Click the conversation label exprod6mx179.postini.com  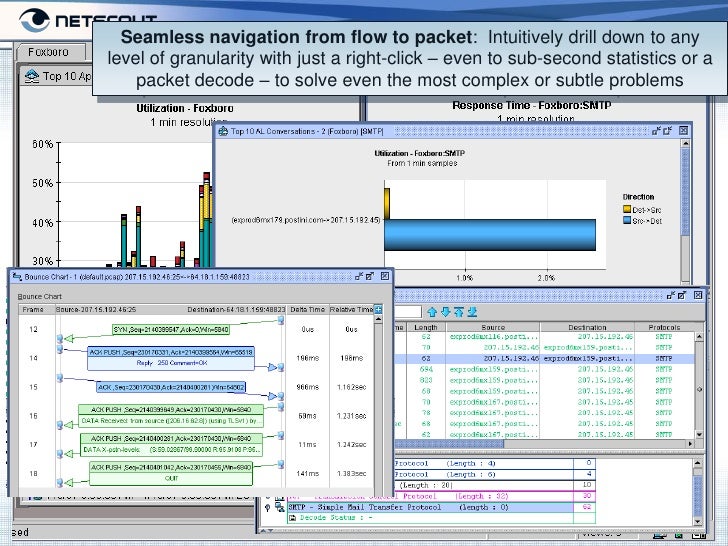[x=306, y=220]
